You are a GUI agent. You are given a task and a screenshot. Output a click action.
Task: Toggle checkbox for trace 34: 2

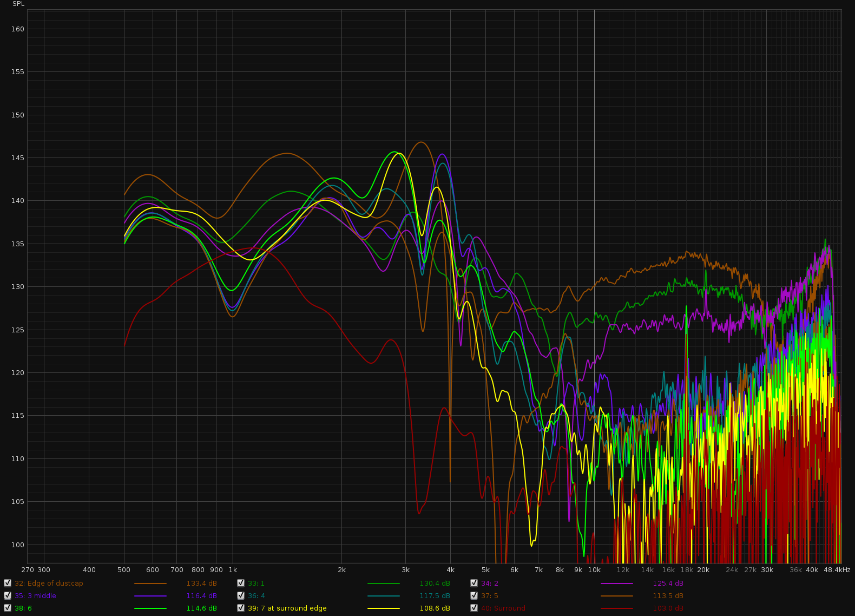(x=474, y=583)
